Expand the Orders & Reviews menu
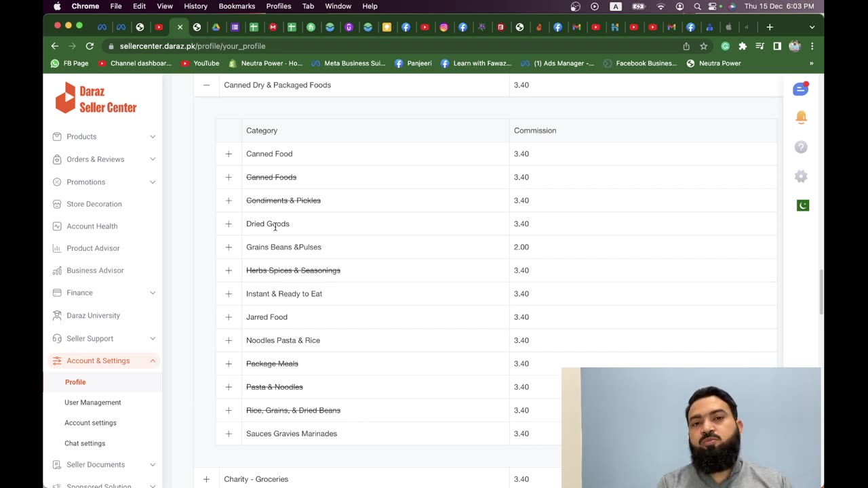The width and height of the screenshot is (868, 488). coord(153,159)
